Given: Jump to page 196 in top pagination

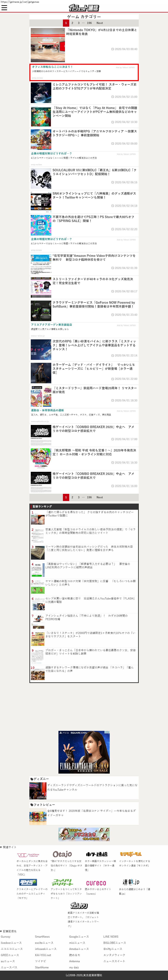Looking at the screenshot, I should point(89,23).
